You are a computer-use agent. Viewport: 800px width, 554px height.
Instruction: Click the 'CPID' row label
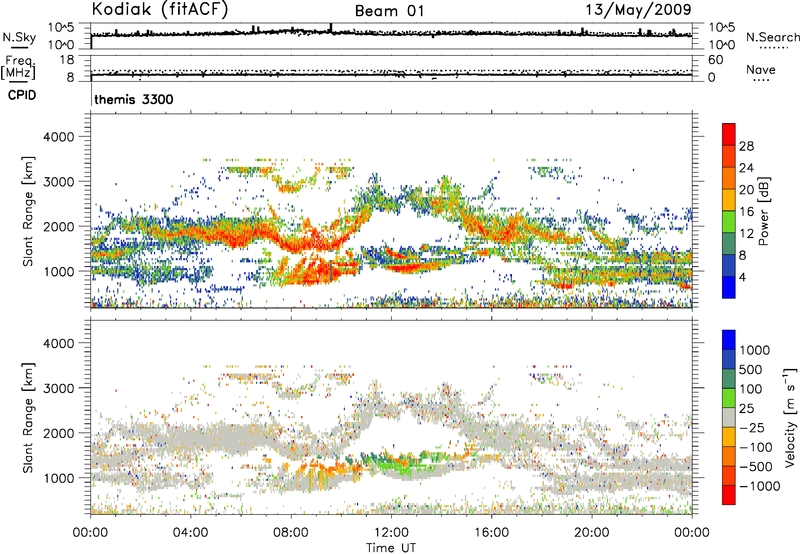click(22, 95)
